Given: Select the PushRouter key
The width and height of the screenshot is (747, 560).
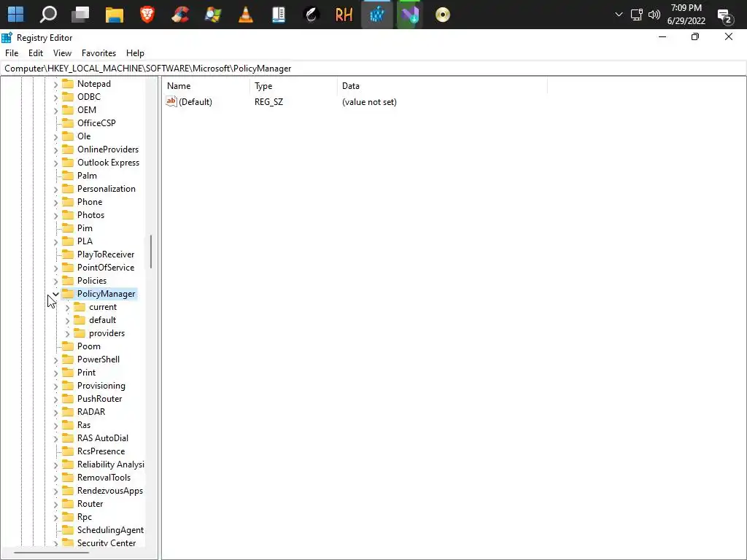Looking at the screenshot, I should coord(99,399).
